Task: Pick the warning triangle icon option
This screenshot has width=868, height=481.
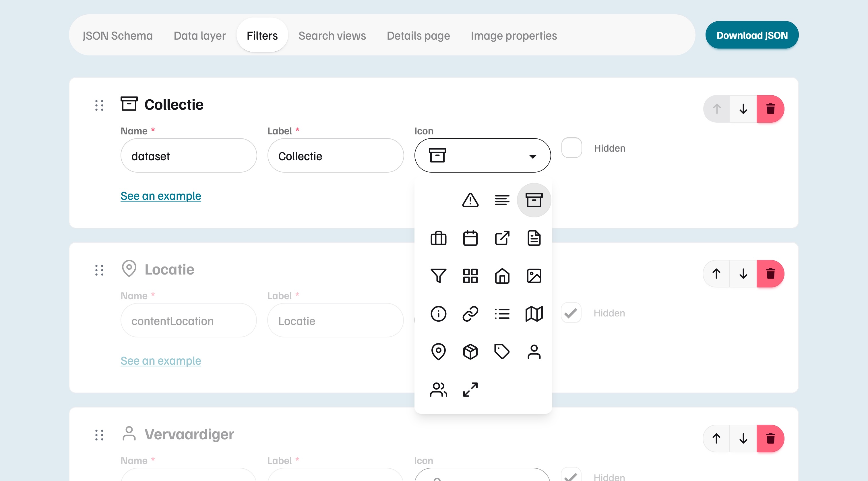Action: click(470, 200)
